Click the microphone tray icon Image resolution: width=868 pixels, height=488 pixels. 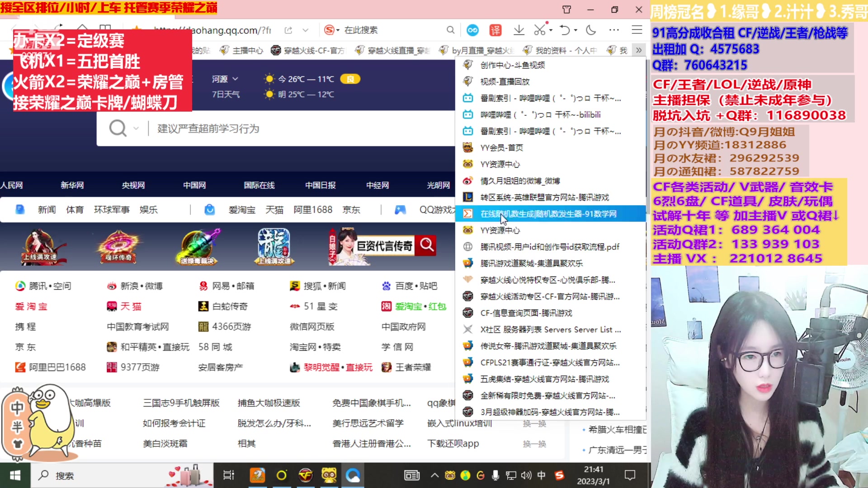click(495, 475)
